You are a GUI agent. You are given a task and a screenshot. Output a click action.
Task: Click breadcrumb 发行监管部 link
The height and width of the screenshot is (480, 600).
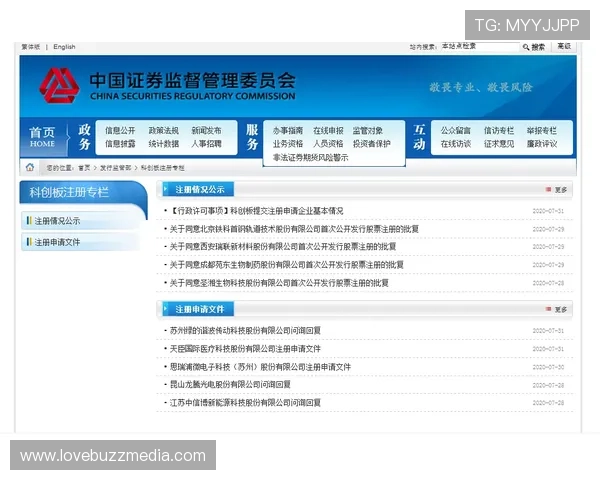click(x=116, y=168)
